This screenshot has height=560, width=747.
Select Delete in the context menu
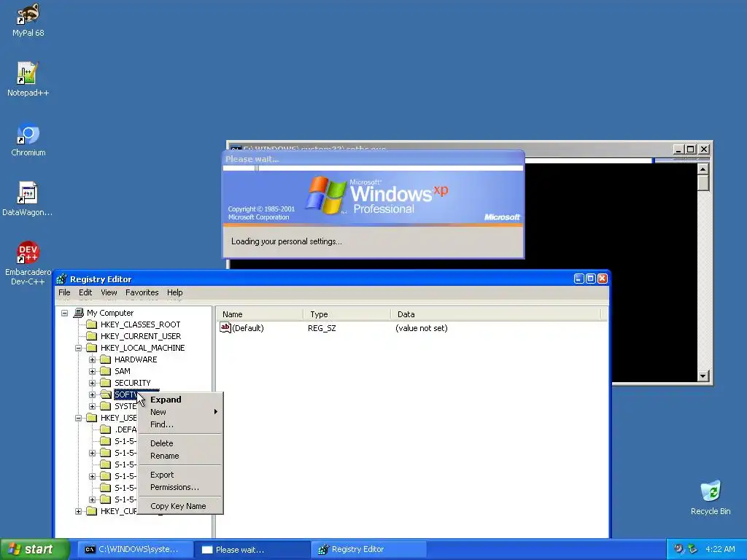pos(180,443)
